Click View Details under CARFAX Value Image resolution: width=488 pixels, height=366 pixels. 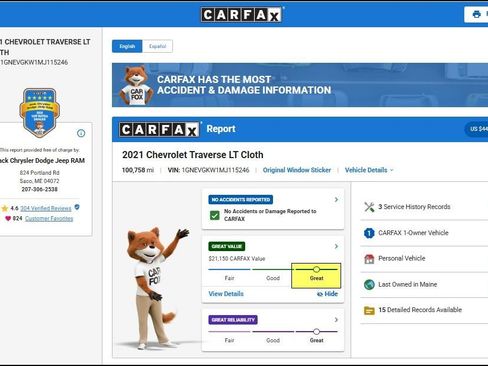(226, 294)
